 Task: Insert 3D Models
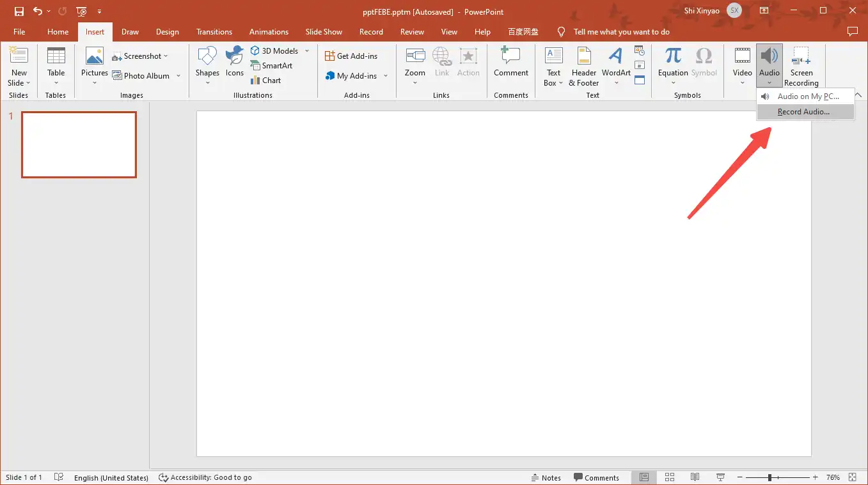tap(274, 51)
